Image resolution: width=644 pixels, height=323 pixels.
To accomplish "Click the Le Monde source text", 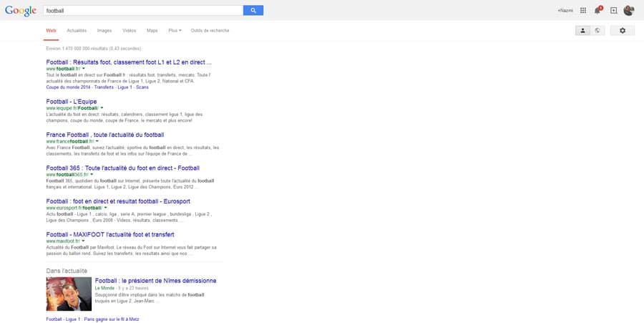I will (x=104, y=288).
